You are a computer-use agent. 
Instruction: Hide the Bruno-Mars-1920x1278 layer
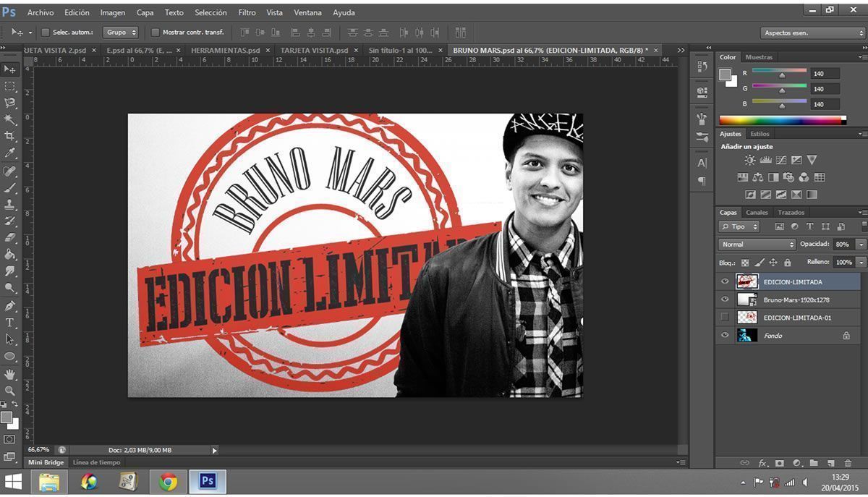coord(725,300)
